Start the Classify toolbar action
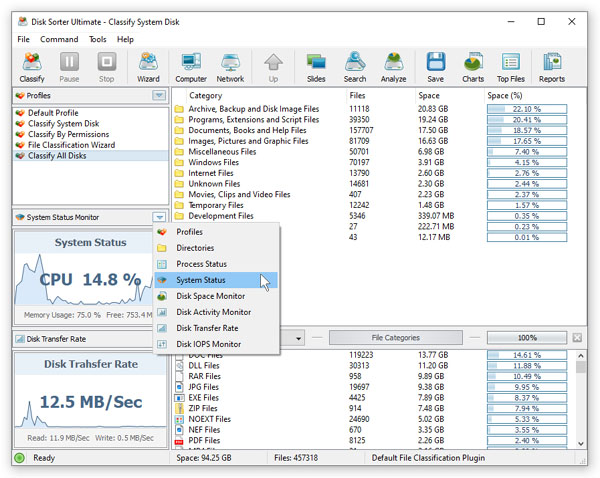The image size is (600, 478). (32, 67)
